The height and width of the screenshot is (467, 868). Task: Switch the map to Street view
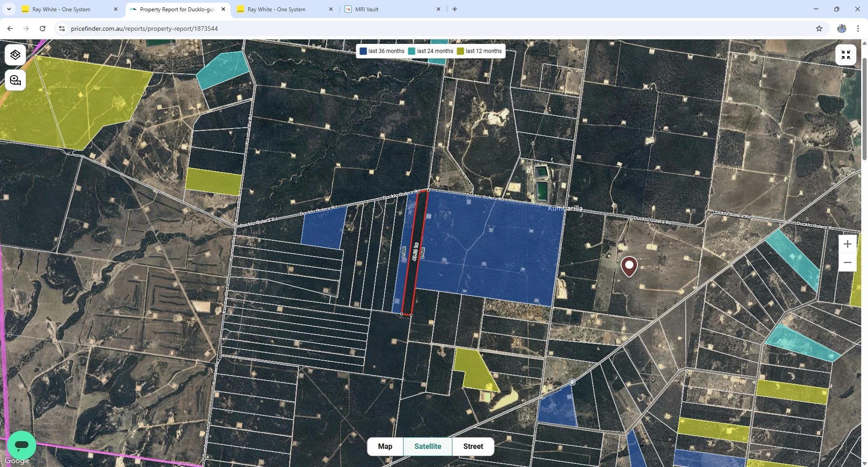(473, 446)
